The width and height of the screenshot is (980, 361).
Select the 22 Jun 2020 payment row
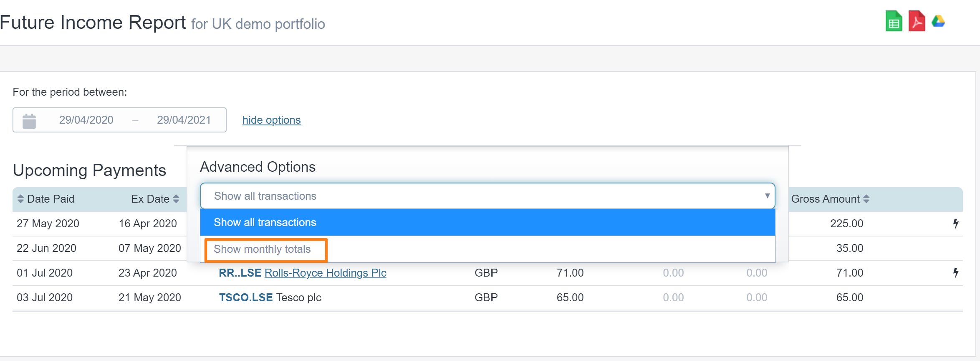click(46, 248)
